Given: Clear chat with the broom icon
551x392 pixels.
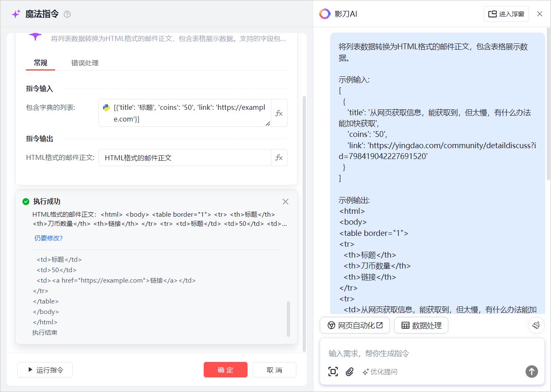Looking at the screenshot, I should pyautogui.click(x=536, y=325).
